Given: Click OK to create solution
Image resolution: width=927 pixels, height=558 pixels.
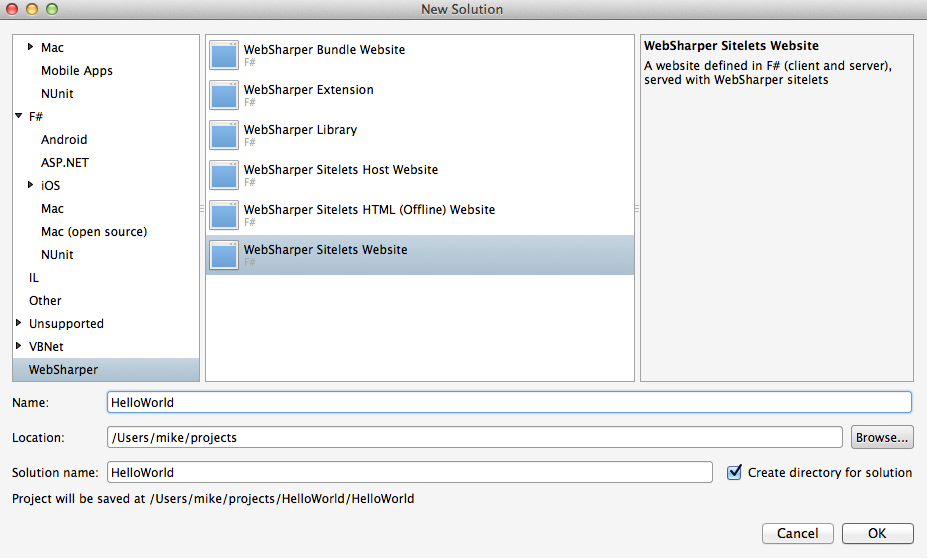Looking at the screenshot, I should 877,533.
